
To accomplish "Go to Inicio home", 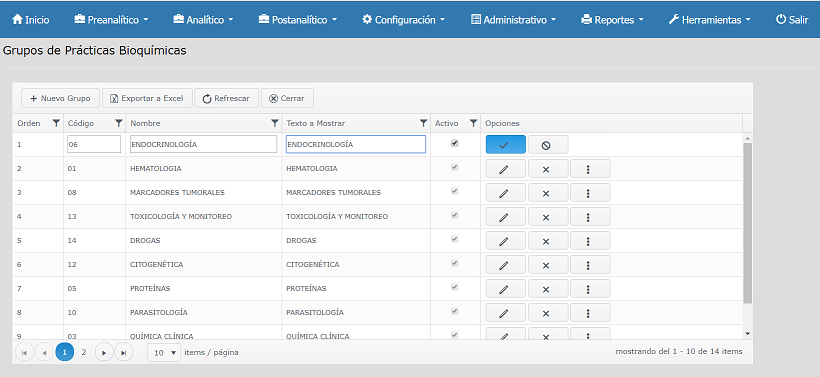I will tap(30, 20).
